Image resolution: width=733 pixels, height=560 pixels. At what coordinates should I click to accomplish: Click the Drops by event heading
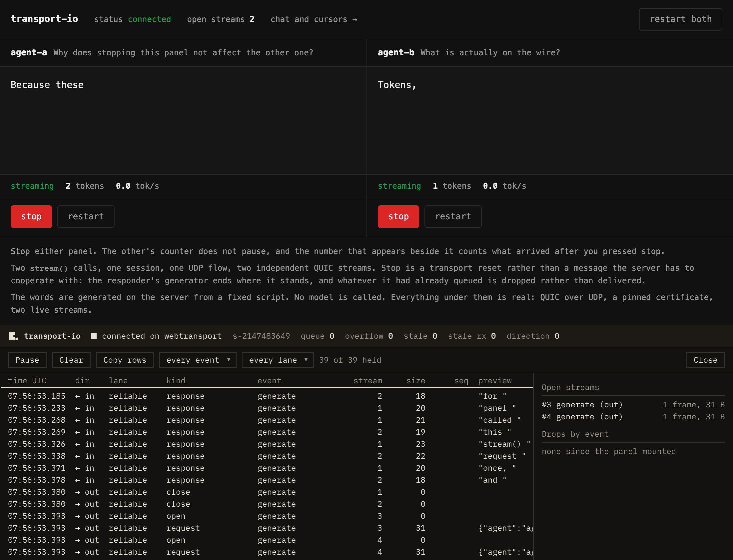pyautogui.click(x=575, y=434)
